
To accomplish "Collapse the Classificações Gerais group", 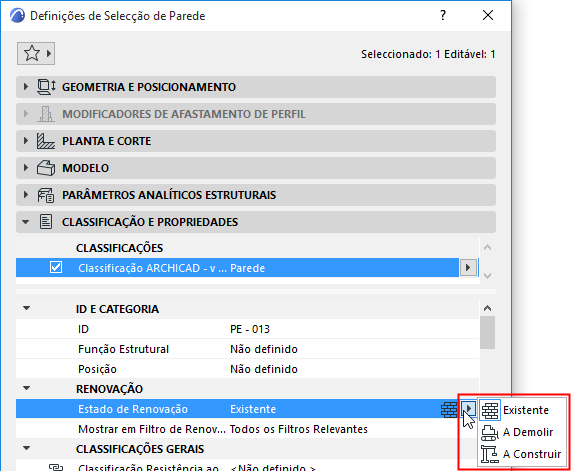I will [27, 448].
